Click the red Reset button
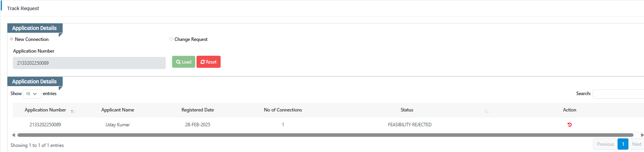Viewport: 644px width, 152px height. pos(209,62)
